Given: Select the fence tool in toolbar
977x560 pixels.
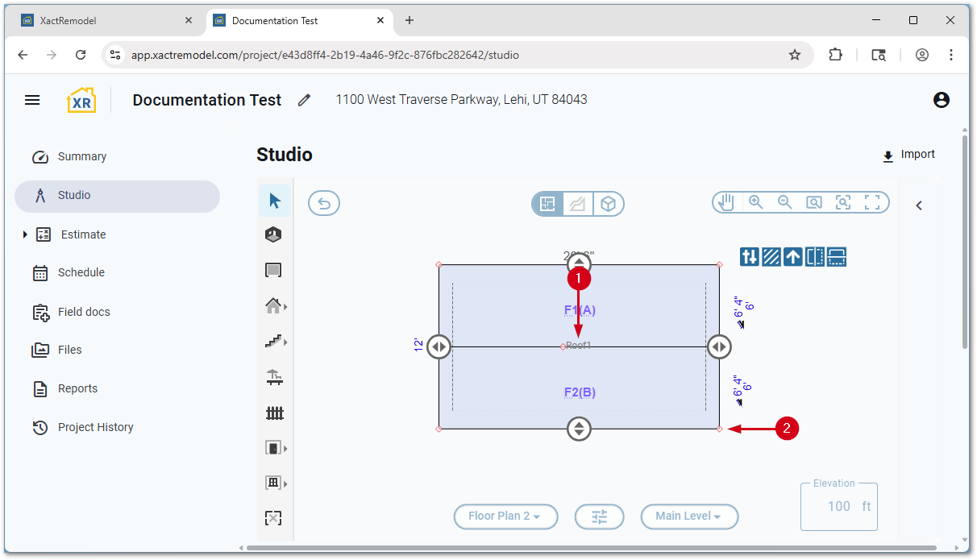Looking at the screenshot, I should coord(275,413).
